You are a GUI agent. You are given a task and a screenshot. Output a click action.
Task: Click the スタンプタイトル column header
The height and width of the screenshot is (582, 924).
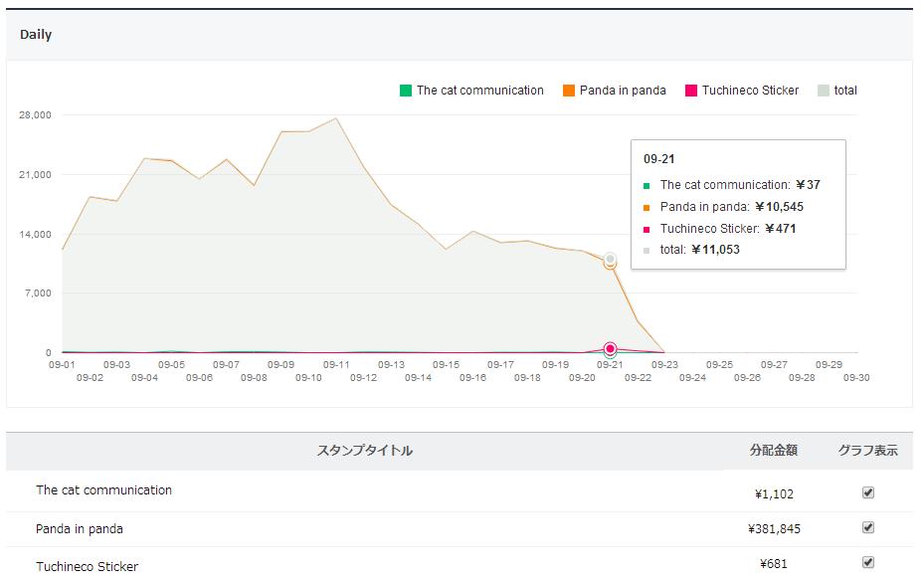tap(364, 451)
